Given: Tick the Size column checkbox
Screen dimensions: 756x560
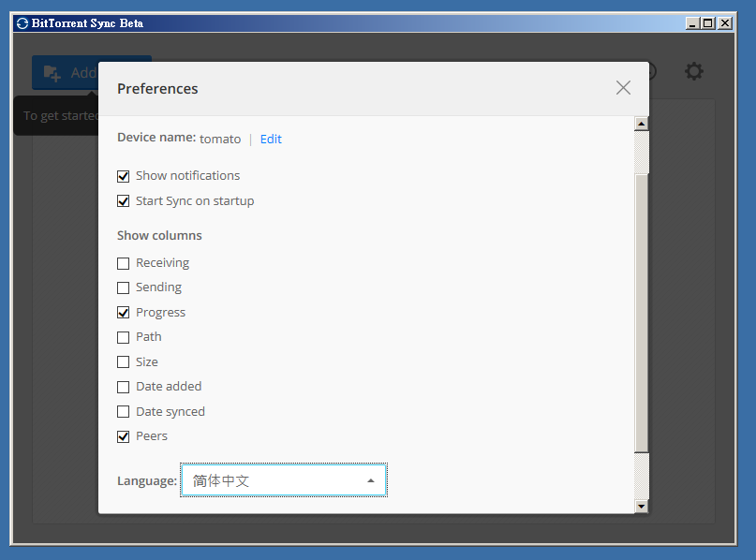Looking at the screenshot, I should click(123, 361).
